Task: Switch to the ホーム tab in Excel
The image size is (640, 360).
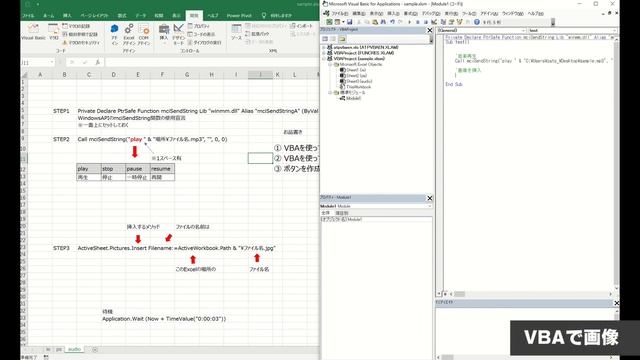Action: coord(49,16)
